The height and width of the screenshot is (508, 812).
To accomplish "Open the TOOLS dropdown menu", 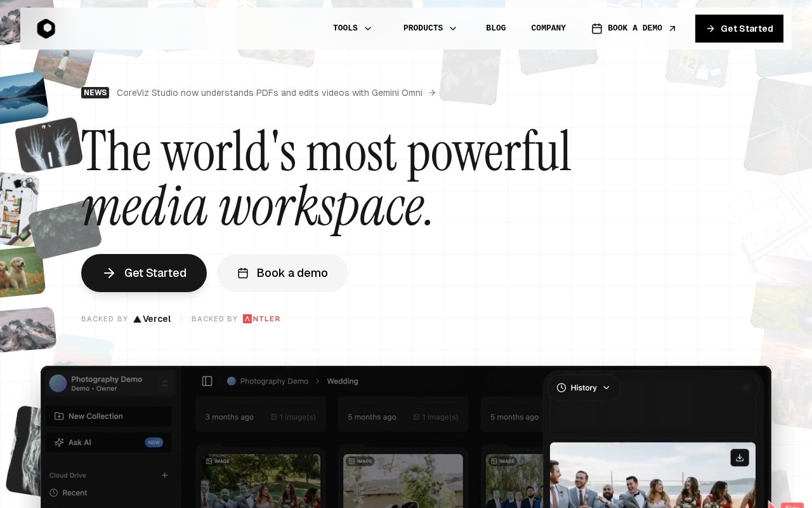I will (352, 29).
